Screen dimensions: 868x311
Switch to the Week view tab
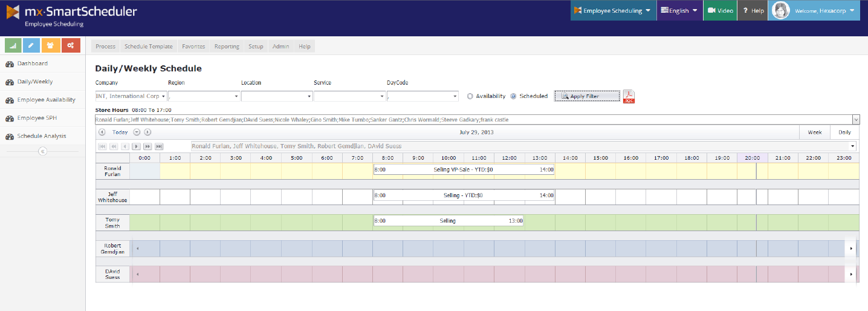tap(814, 132)
